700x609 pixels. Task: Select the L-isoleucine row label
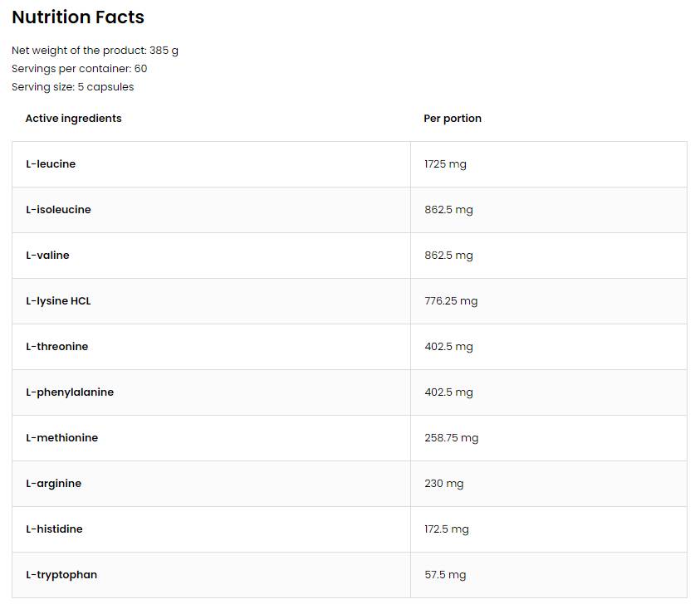58,210
